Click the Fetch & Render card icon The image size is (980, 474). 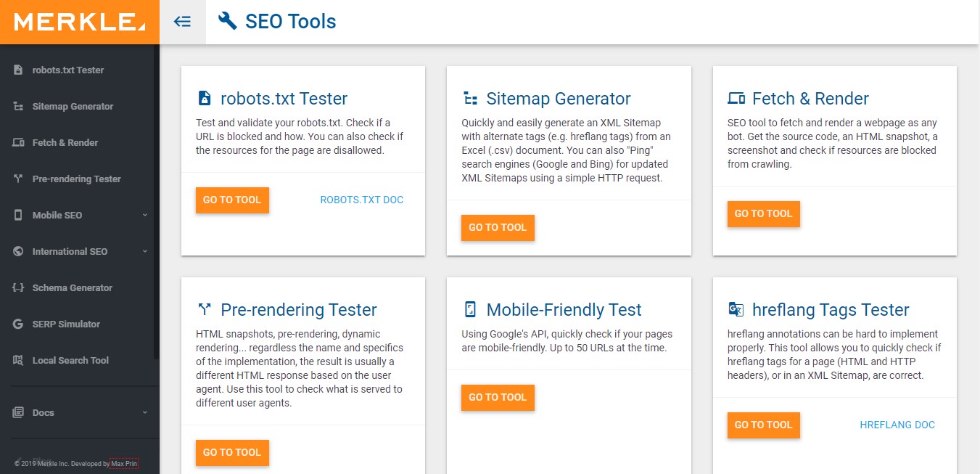736,99
